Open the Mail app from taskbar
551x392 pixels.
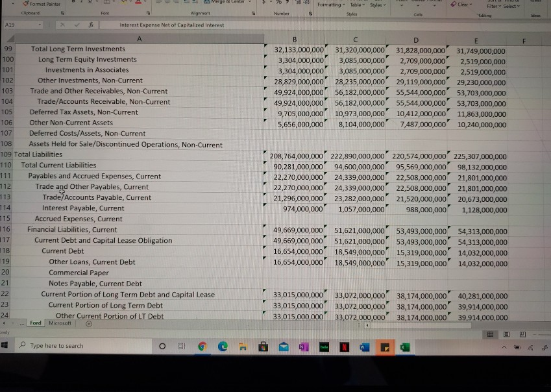(284, 347)
